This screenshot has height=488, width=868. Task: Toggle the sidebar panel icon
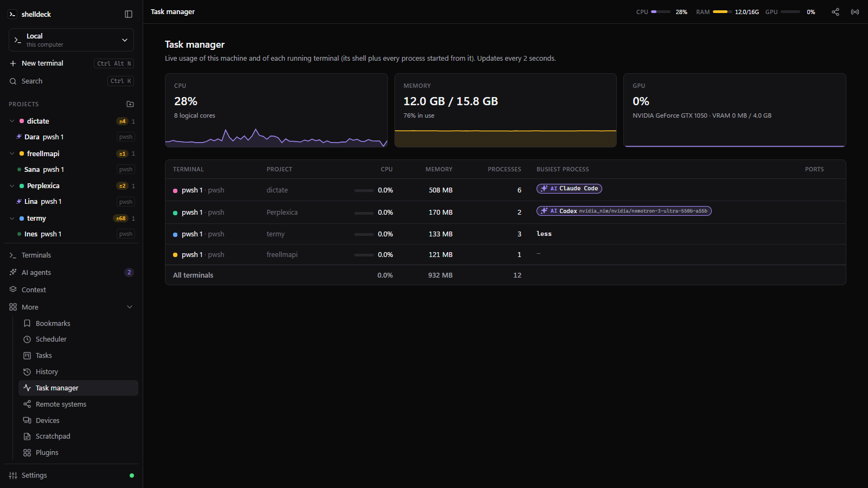click(x=129, y=14)
